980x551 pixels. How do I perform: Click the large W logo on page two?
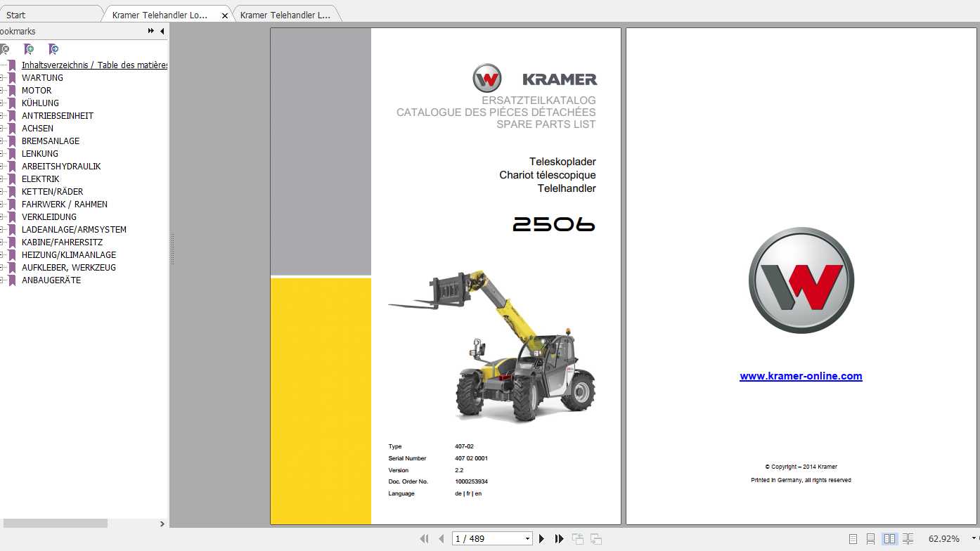[801, 280]
